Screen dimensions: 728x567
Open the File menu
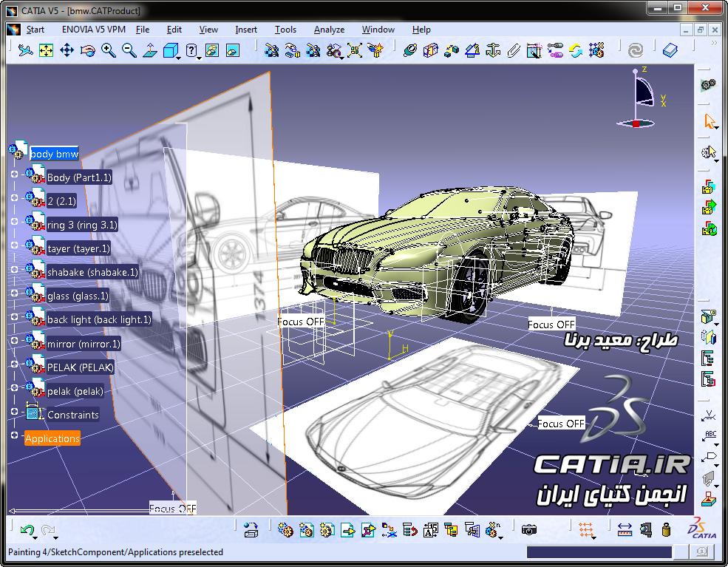[143, 30]
